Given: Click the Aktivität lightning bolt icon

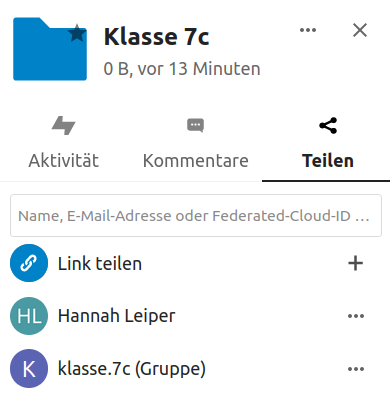Looking at the screenshot, I should click(x=63, y=125).
